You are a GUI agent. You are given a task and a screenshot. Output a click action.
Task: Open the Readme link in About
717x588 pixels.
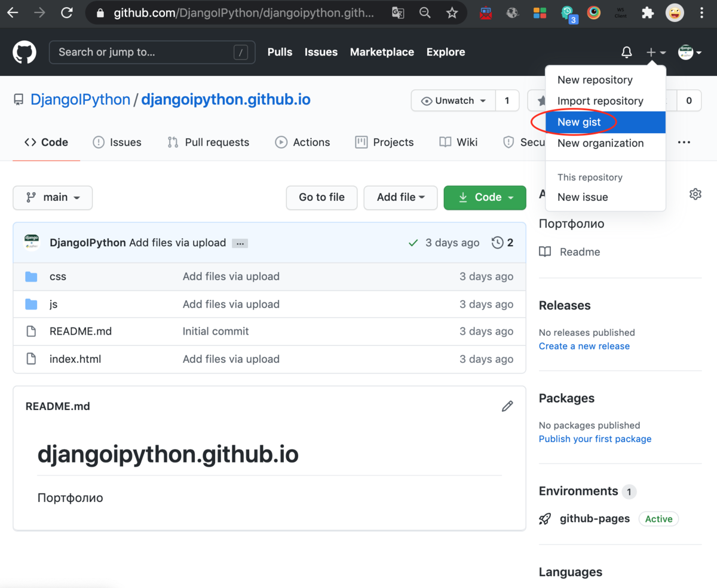click(x=570, y=252)
